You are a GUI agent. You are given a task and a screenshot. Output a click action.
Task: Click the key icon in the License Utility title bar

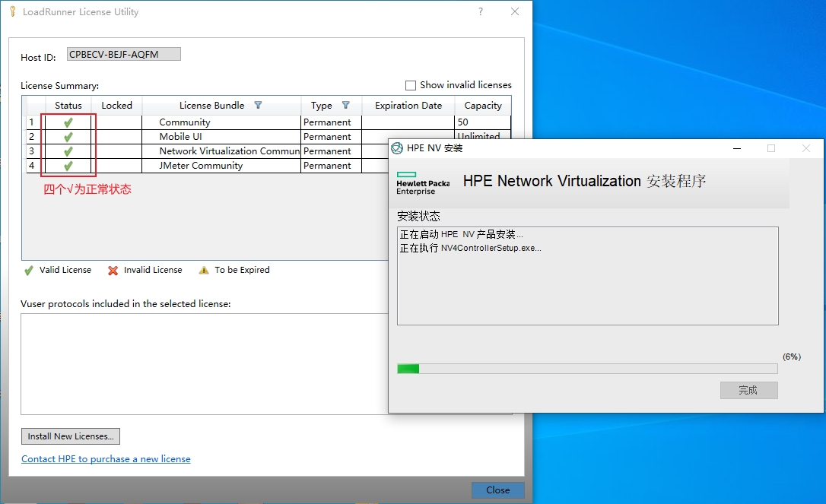click(x=13, y=11)
